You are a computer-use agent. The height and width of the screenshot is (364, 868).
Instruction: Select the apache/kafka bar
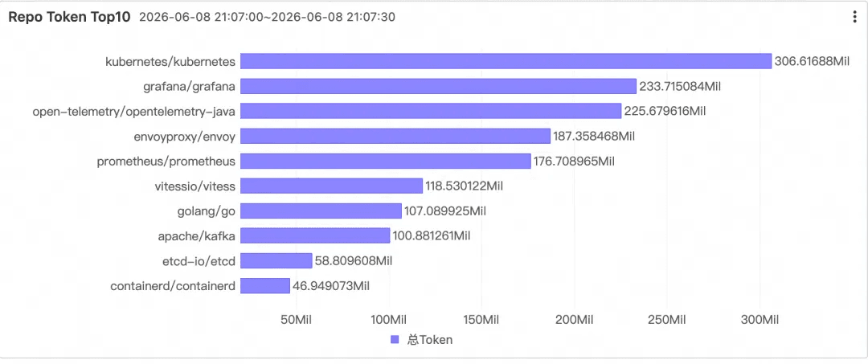point(315,235)
